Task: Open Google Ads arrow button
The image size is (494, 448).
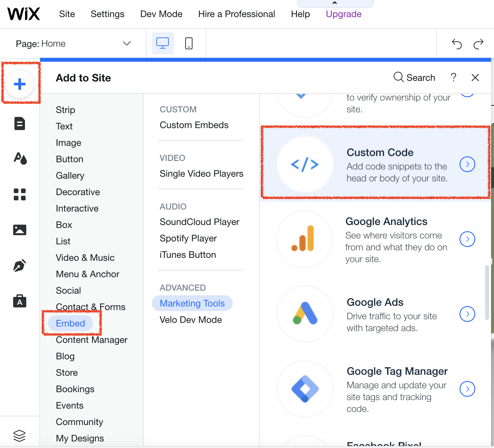Action: pyautogui.click(x=467, y=314)
